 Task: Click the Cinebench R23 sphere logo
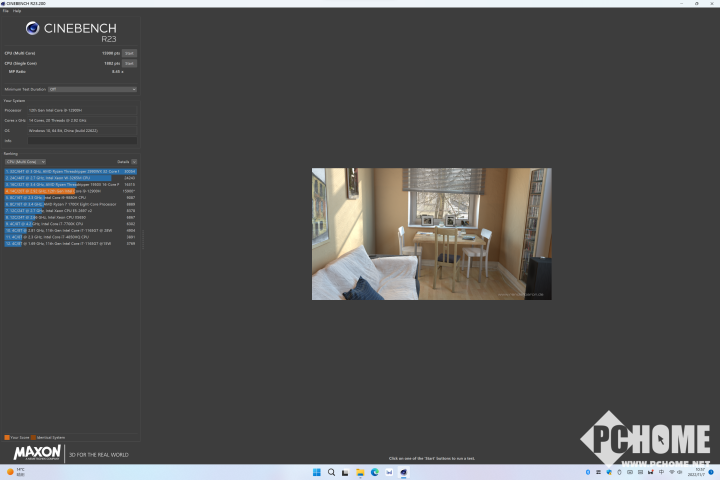click(x=33, y=28)
